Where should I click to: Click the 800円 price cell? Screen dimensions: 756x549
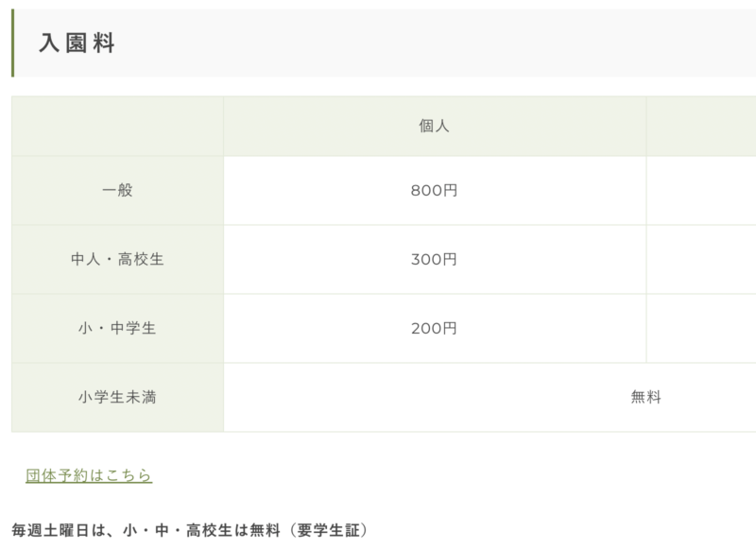point(434,190)
